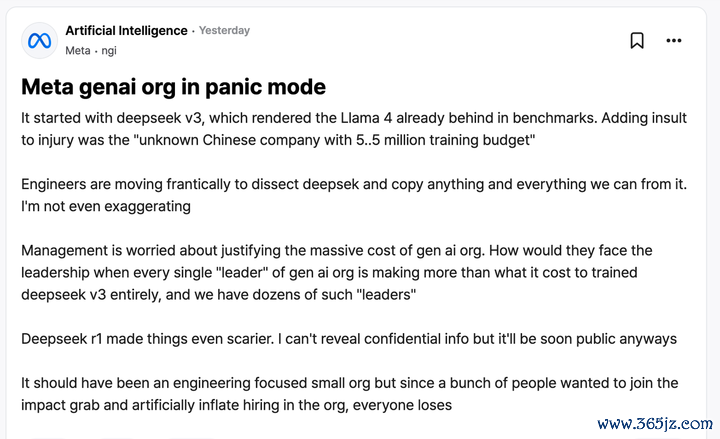Open the three-dot more options menu
The width and height of the screenshot is (720, 439).
click(x=674, y=40)
